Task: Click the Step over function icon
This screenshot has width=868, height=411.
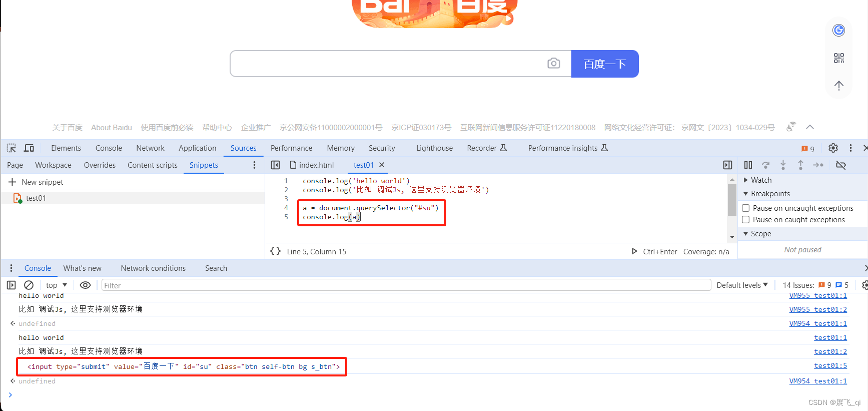Action: 765,165
